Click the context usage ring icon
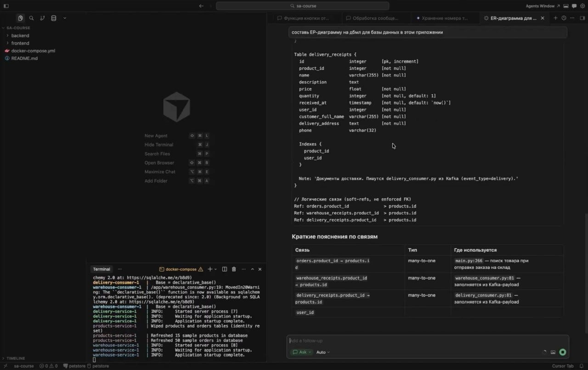Screen dimensions: 588x370 (545, 353)
